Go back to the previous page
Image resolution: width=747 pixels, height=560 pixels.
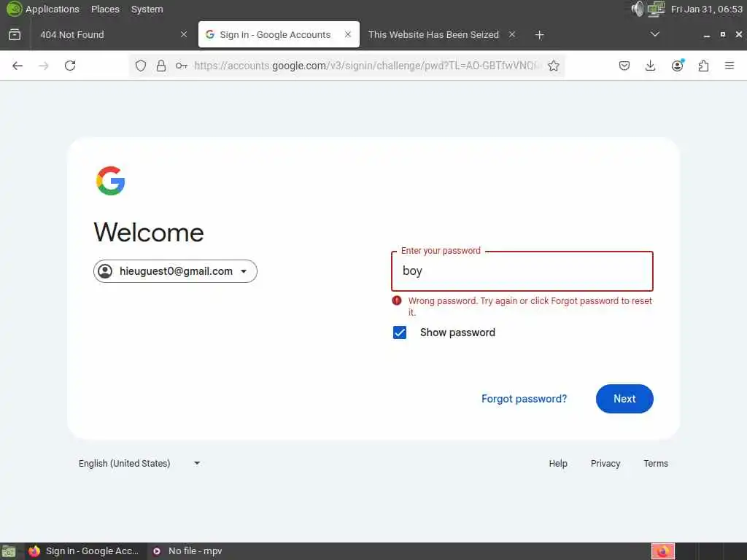click(18, 66)
